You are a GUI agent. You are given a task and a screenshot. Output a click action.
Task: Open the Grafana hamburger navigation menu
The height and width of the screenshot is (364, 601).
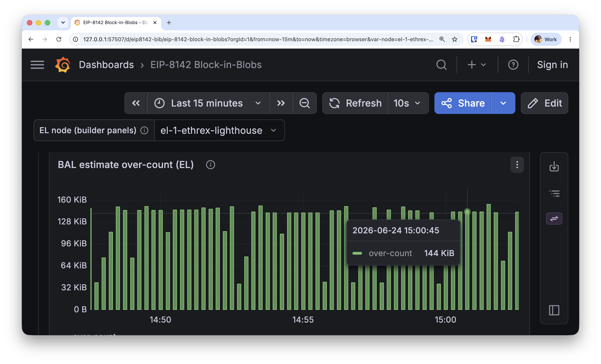(x=37, y=65)
